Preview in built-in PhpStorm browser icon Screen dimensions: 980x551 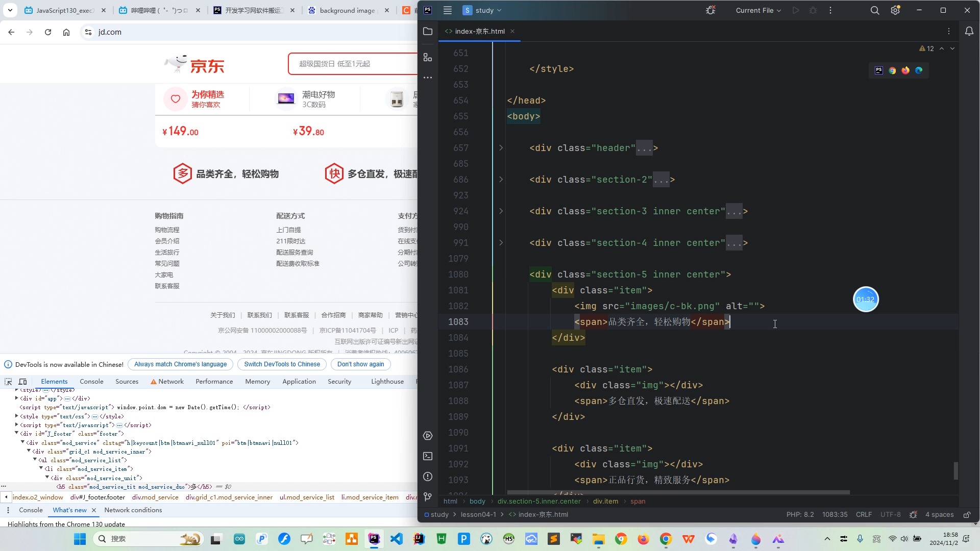pyautogui.click(x=879, y=70)
